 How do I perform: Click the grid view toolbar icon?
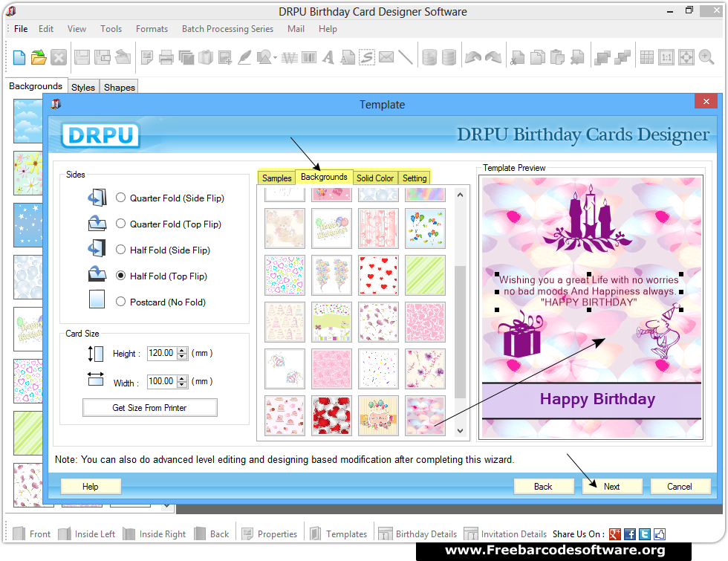coord(647,58)
